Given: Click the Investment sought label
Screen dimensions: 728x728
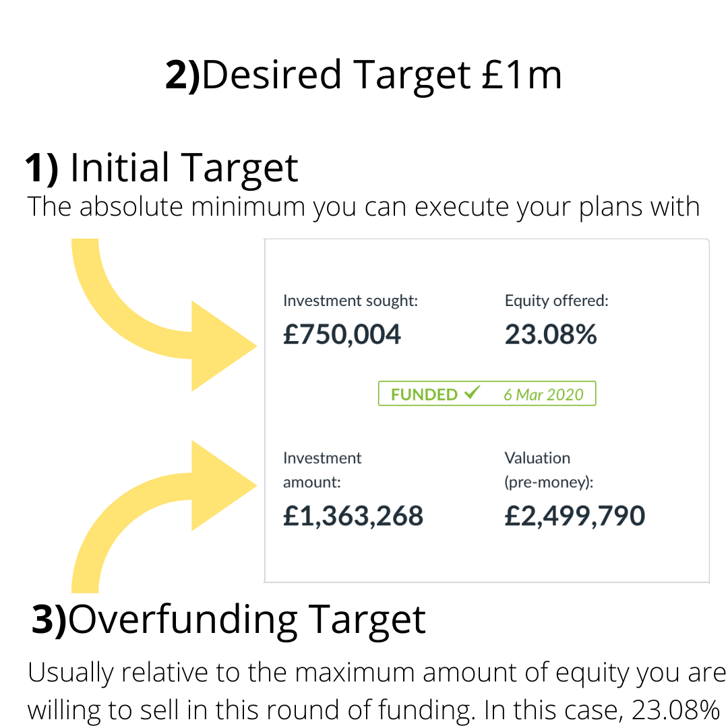Looking at the screenshot, I should point(351,301).
